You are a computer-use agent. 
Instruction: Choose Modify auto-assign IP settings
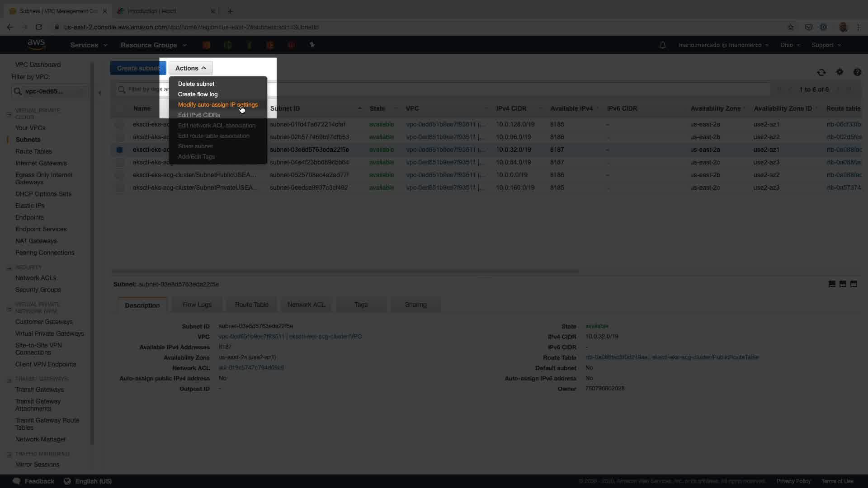(x=217, y=104)
